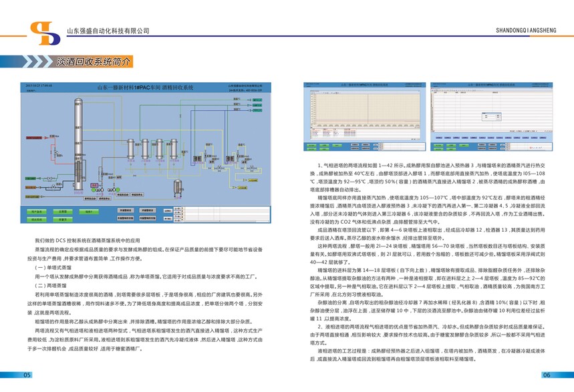Image resolution: width=574 pixels, height=392 pixels.
Task: Click the upper yellow product outlet tag
Action: click(253, 180)
